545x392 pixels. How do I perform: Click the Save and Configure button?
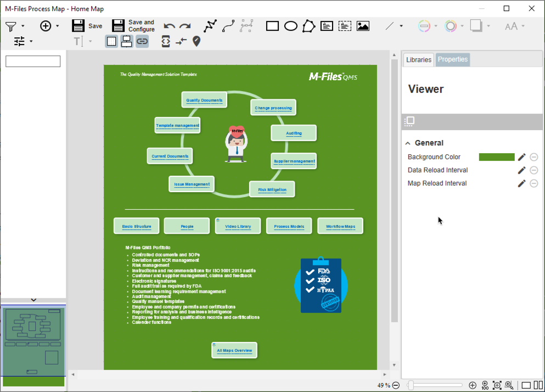[133, 26]
